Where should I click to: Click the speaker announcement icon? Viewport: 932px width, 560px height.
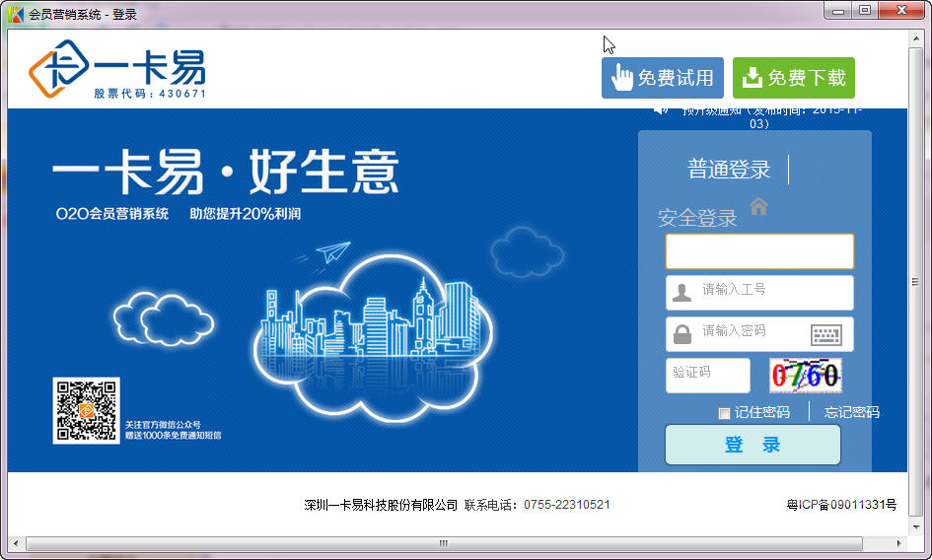[661, 109]
